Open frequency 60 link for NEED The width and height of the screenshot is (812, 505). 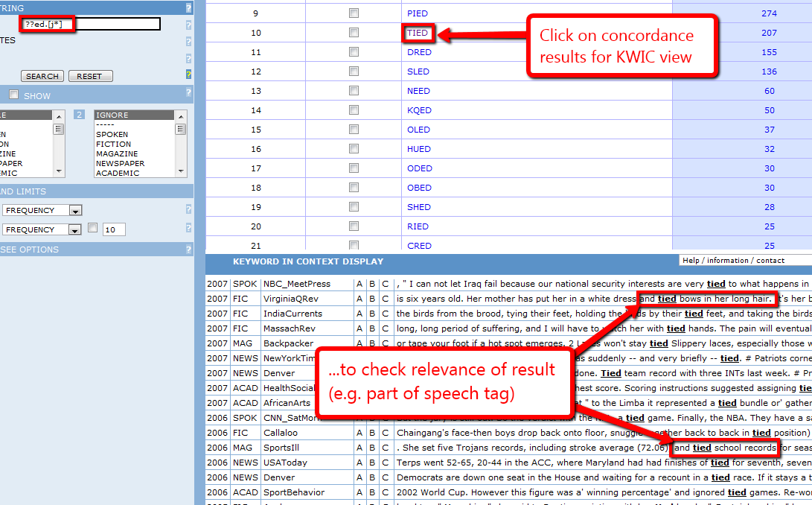pos(770,92)
